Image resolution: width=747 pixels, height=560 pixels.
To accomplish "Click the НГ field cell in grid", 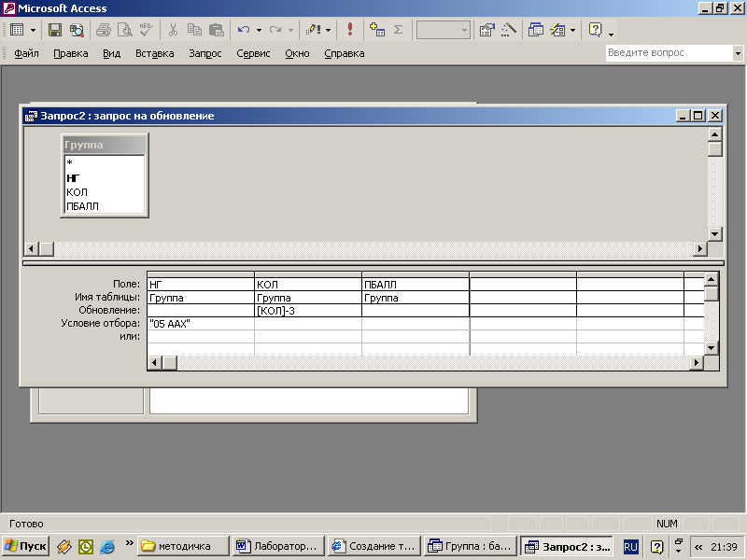I will coord(201,285).
